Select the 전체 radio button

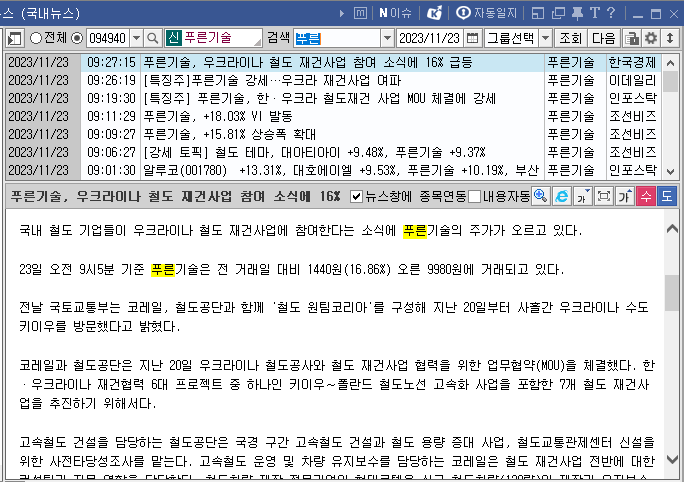36,38
